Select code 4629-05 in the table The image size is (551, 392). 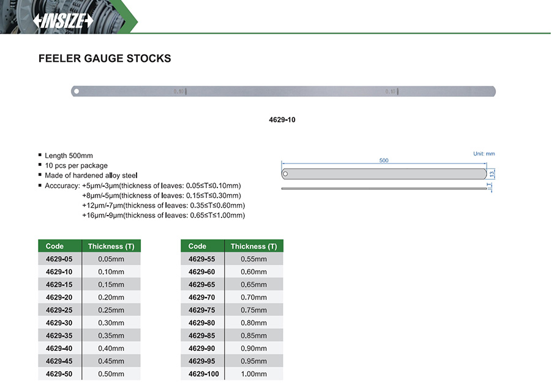(x=59, y=259)
